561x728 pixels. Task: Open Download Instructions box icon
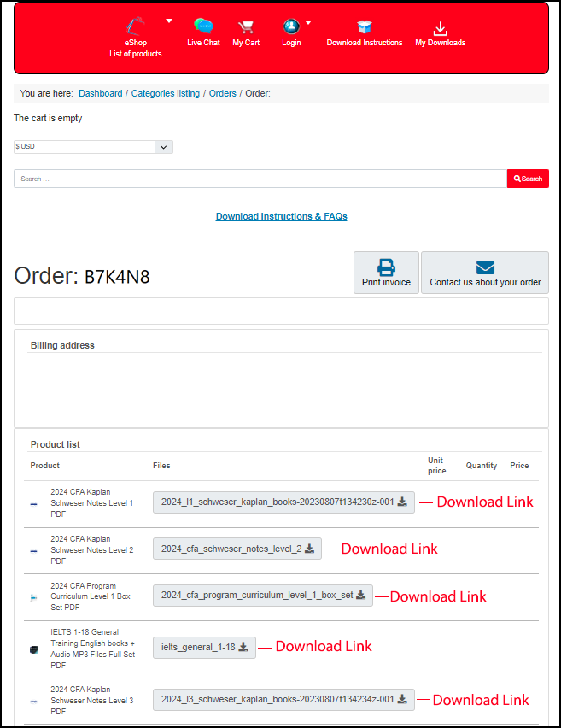point(365,26)
